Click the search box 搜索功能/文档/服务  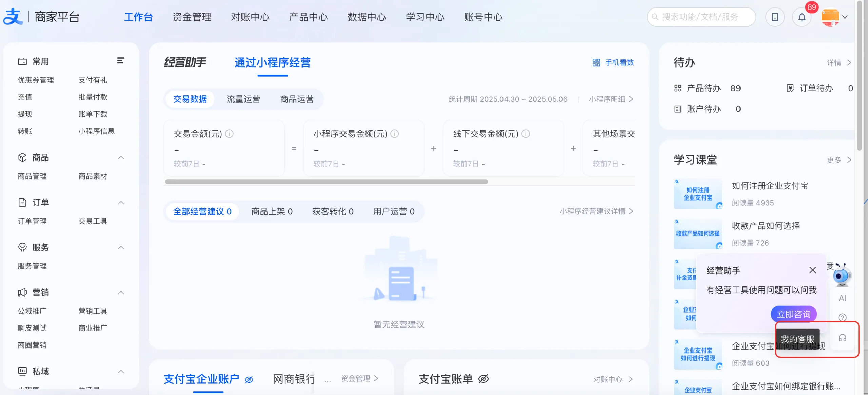[701, 17]
